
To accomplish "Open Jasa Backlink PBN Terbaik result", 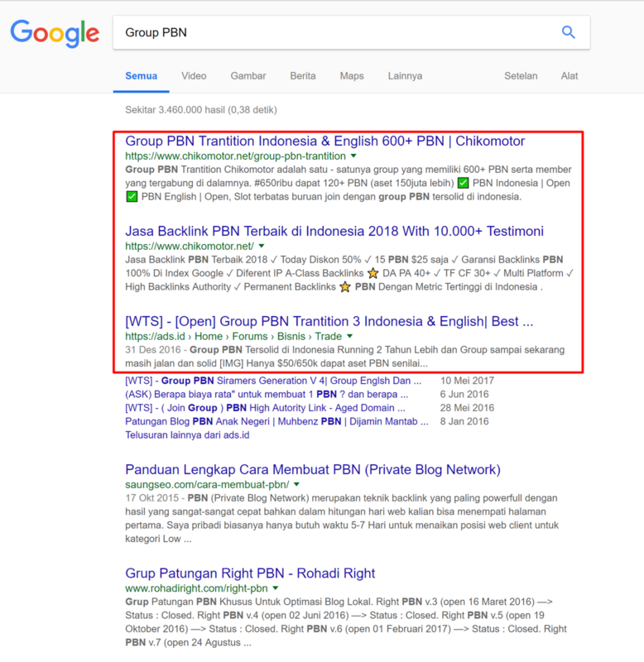I will (x=334, y=232).
